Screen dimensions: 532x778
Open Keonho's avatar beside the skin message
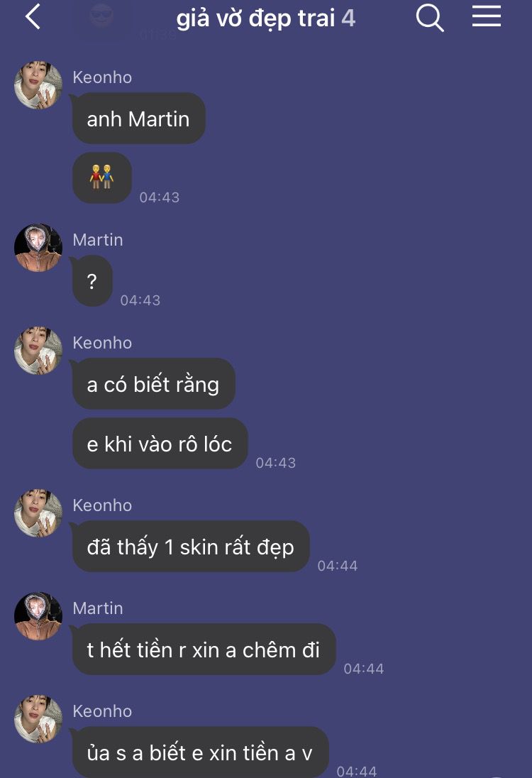pyautogui.click(x=38, y=513)
